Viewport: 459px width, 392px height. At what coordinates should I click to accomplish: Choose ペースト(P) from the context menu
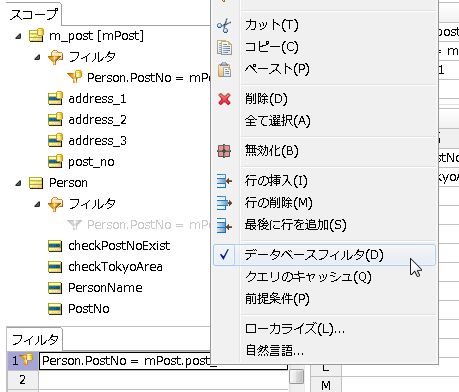pos(277,69)
